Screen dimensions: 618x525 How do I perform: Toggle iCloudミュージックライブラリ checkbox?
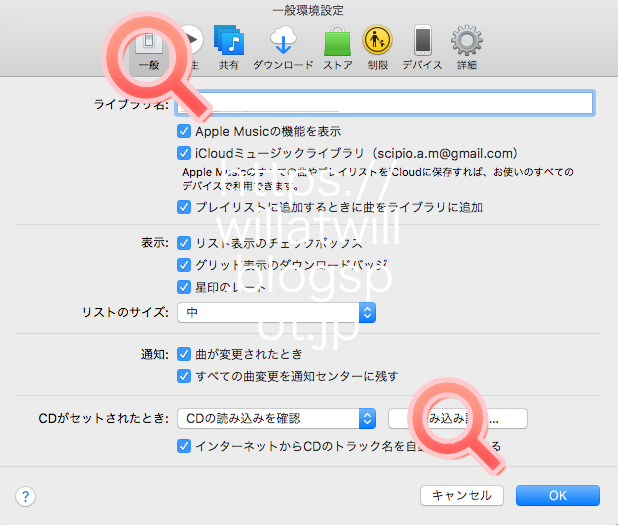184,153
